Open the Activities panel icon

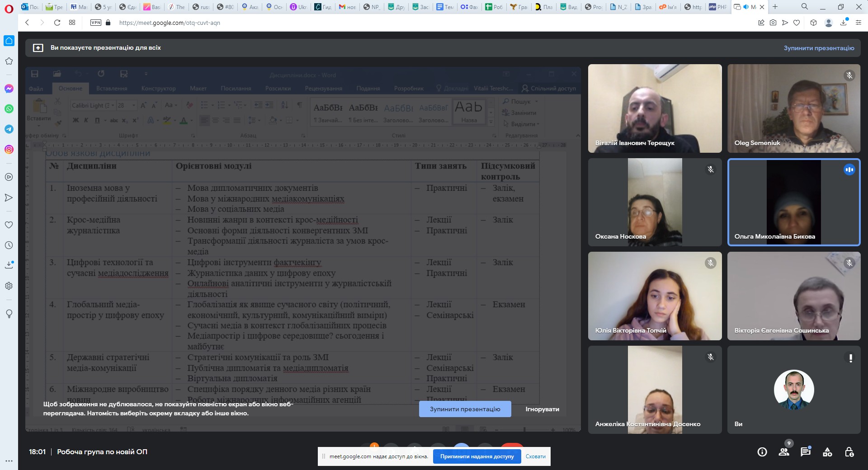pos(827,452)
